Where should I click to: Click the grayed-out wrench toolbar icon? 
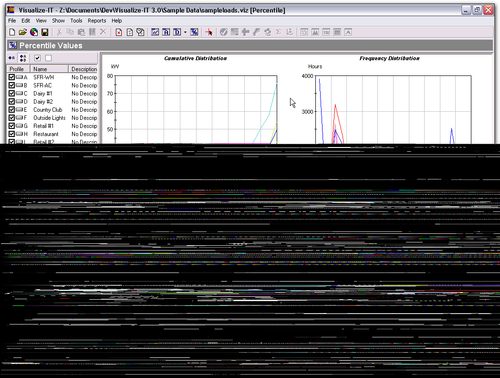click(256, 32)
